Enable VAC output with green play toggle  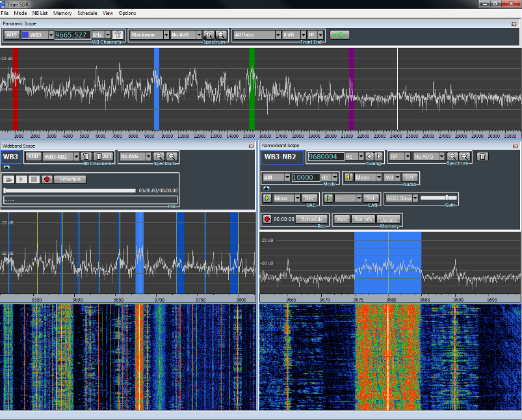pyautogui.click(x=267, y=198)
